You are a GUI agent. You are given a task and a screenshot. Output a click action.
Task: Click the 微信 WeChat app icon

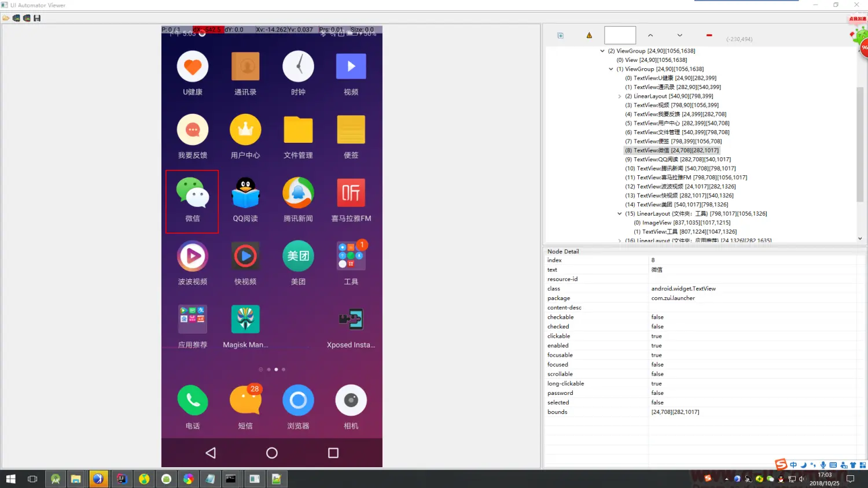click(x=193, y=193)
